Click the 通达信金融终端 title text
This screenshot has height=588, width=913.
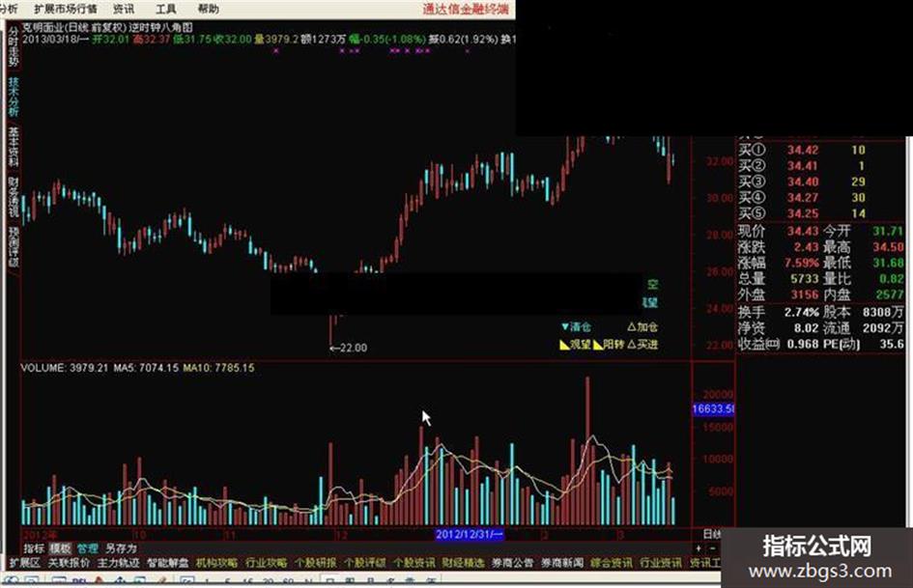coord(466,10)
